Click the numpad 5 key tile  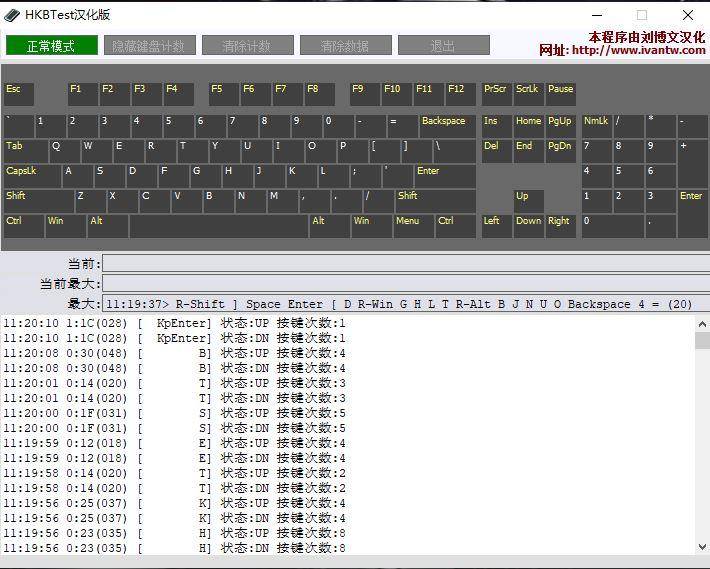tap(629, 176)
